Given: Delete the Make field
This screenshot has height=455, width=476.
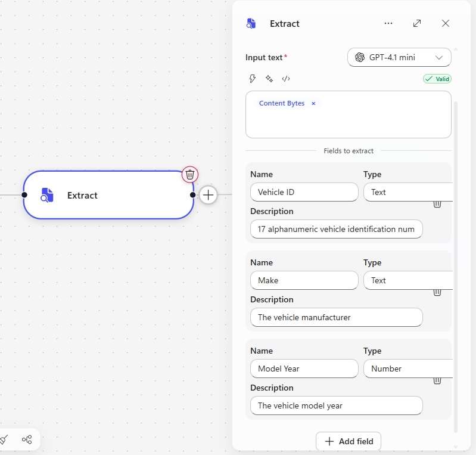Looking at the screenshot, I should point(437,292).
